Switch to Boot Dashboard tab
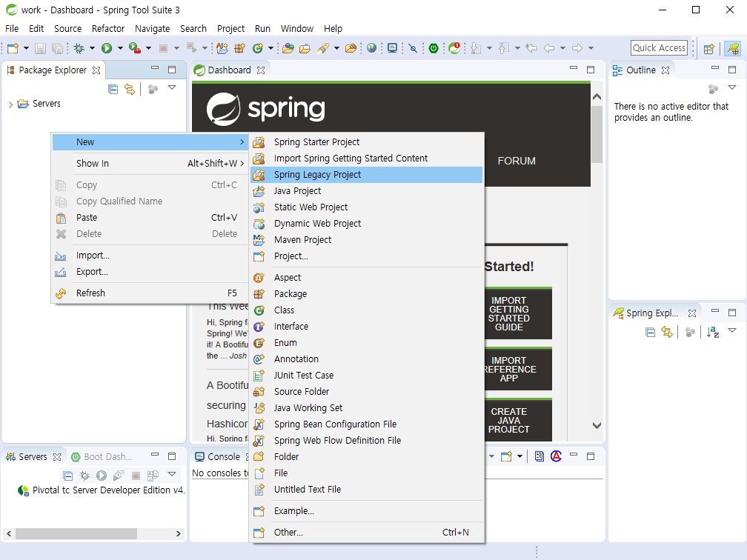Image resolution: width=747 pixels, height=560 pixels. [x=102, y=456]
